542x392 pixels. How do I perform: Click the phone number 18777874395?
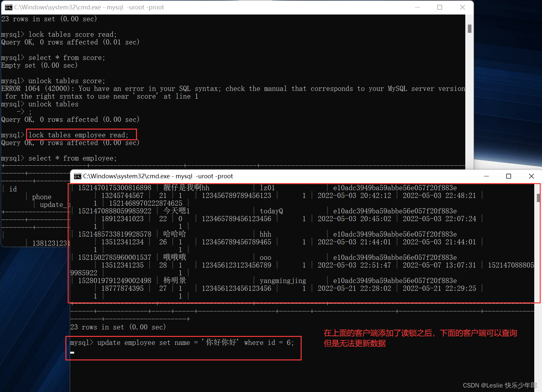coord(122,289)
